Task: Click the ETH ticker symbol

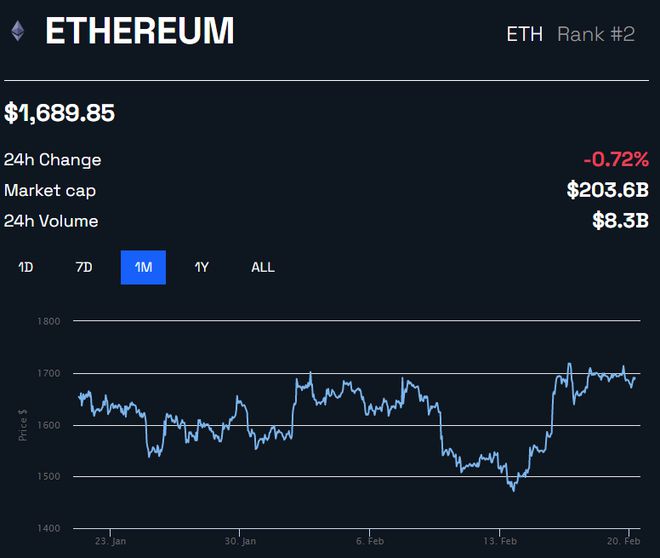Action: tap(524, 34)
